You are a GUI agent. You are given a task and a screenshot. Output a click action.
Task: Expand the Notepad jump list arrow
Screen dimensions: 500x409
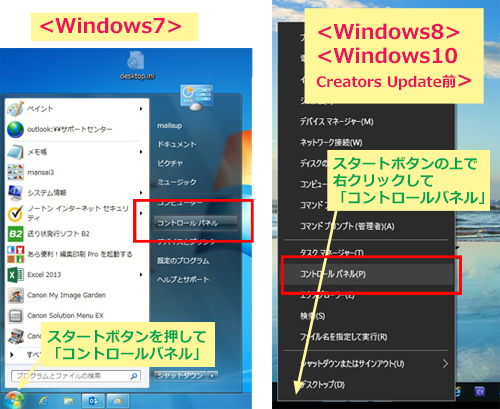(141, 152)
